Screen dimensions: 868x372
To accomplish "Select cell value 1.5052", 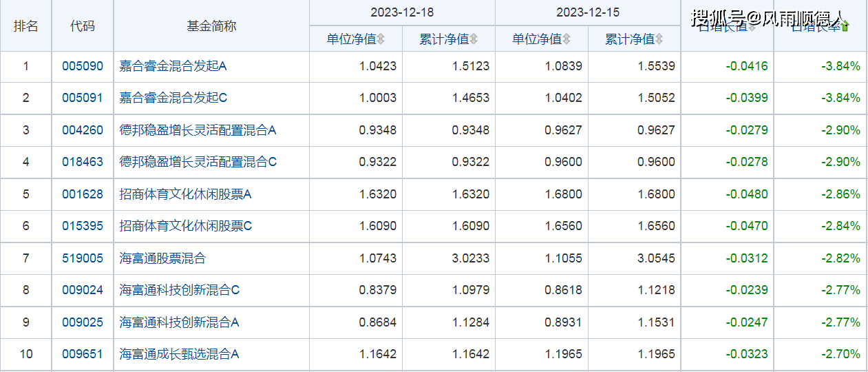I will 657,98.
